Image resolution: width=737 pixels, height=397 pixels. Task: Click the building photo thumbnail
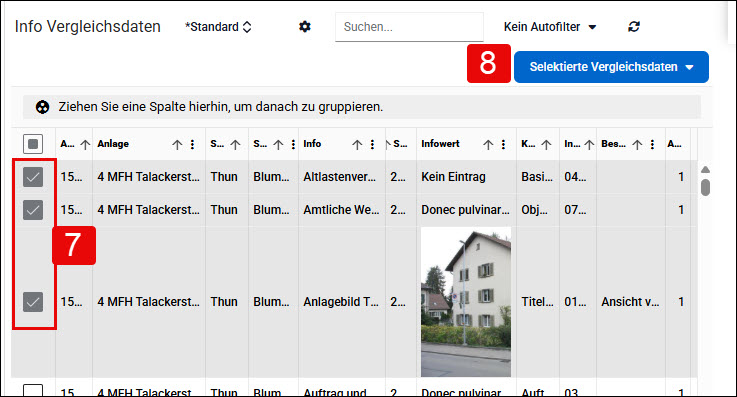(x=466, y=302)
